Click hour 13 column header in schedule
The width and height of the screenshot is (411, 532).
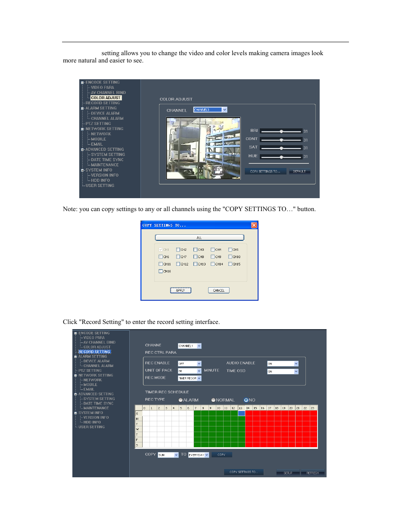click(241, 408)
